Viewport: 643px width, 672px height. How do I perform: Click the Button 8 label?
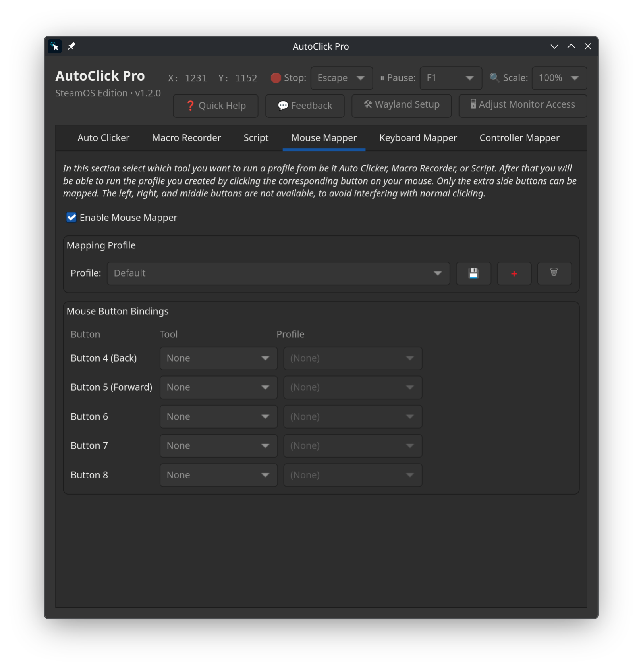tap(89, 475)
